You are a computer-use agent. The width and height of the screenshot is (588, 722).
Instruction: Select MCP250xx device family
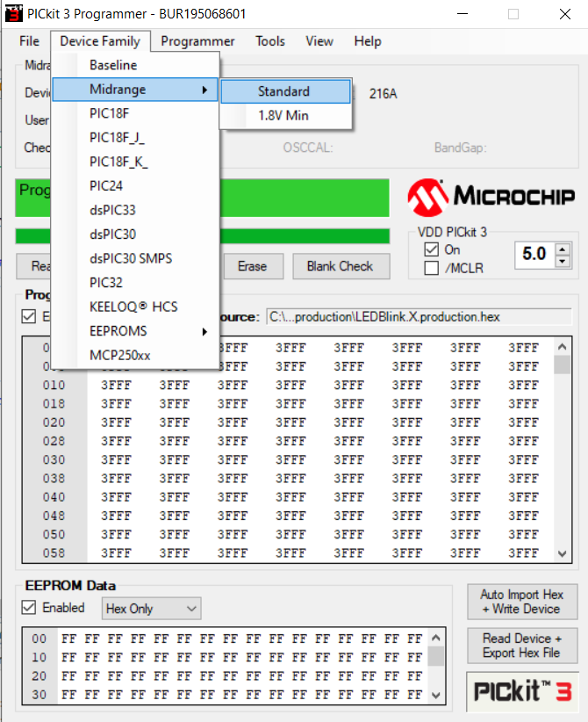tap(135, 356)
